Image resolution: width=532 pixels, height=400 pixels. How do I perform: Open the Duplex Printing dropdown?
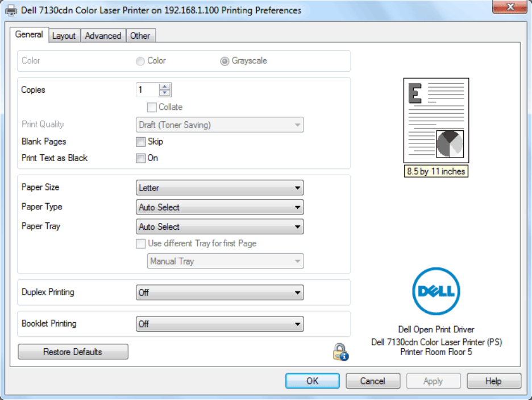[219, 292]
